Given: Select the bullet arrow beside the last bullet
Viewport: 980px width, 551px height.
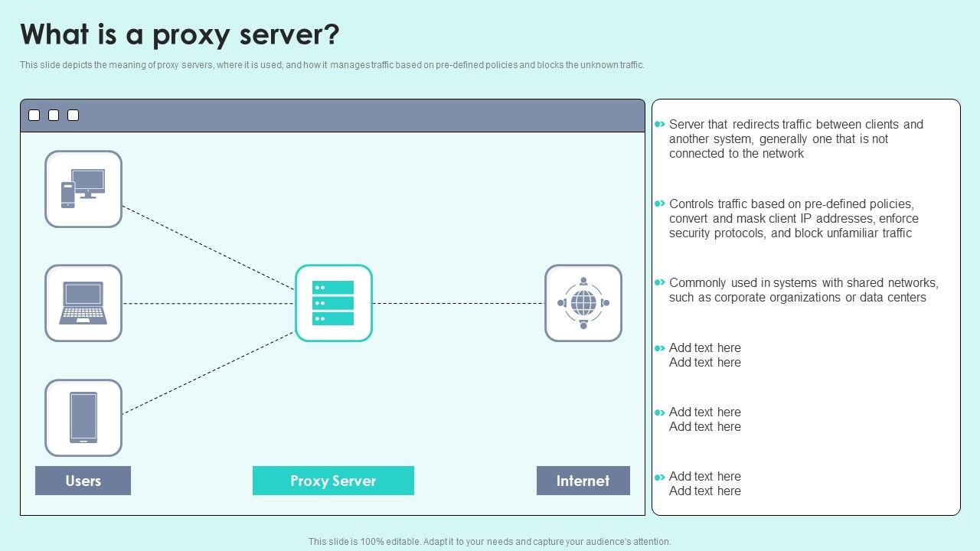Looking at the screenshot, I should click(x=659, y=476).
